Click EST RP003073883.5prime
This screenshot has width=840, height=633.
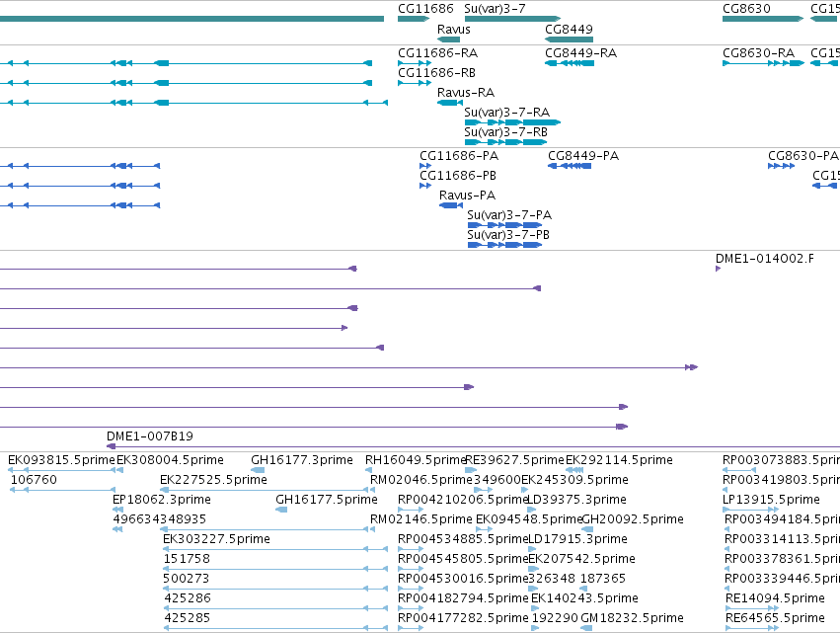pyautogui.click(x=739, y=470)
